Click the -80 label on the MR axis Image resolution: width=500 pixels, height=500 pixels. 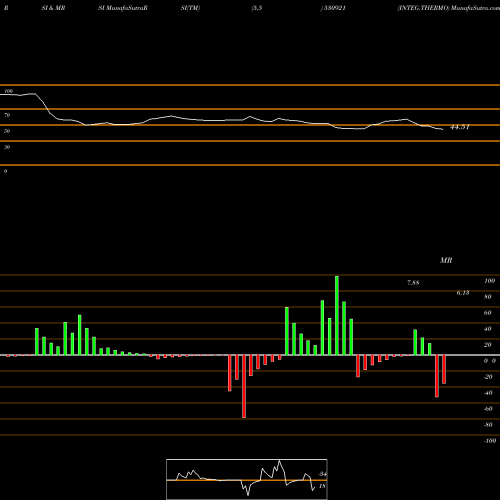[x=488, y=425]
